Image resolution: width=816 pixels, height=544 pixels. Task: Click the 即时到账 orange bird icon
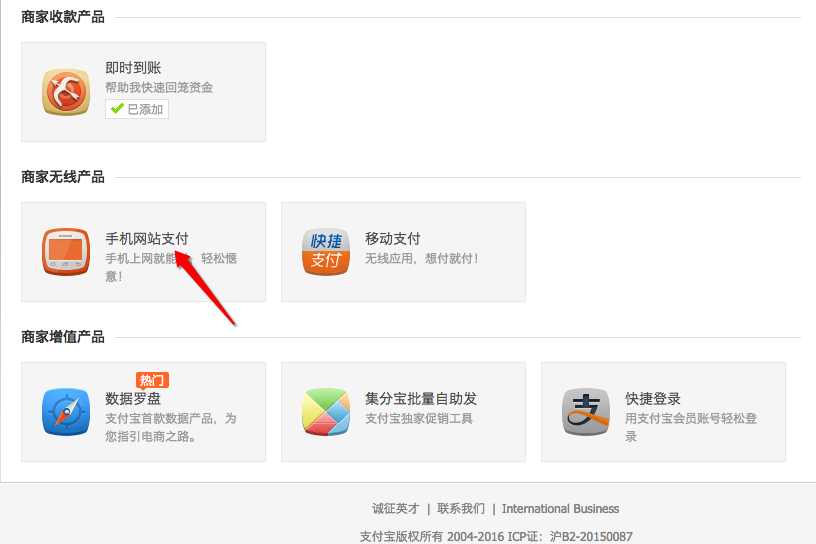point(66,92)
